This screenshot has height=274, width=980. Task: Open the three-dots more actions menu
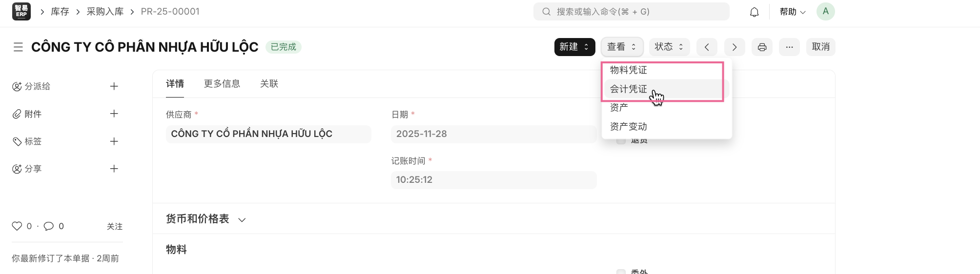(x=789, y=47)
